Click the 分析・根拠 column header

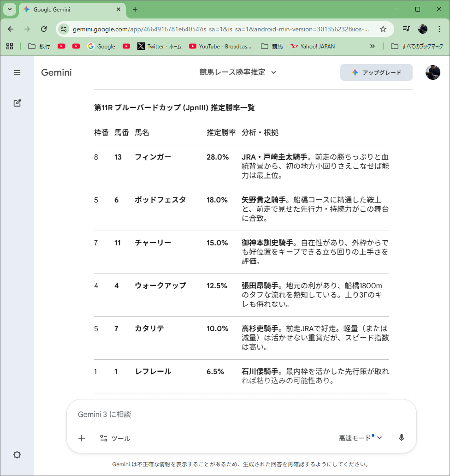tap(260, 132)
